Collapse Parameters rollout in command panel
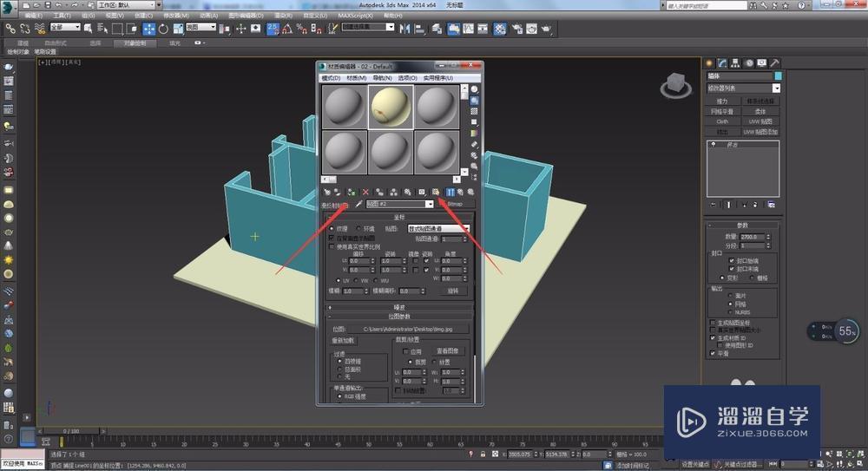 click(742, 226)
